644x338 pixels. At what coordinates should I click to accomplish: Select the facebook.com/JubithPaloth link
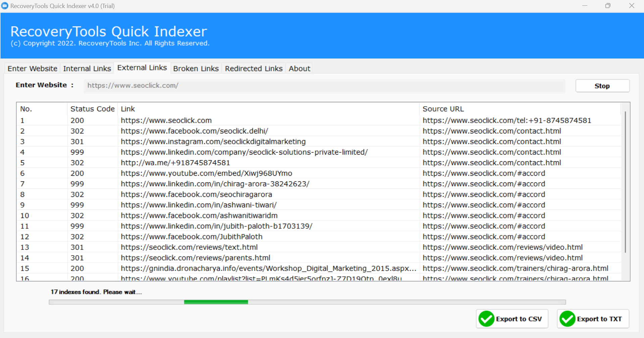192,237
